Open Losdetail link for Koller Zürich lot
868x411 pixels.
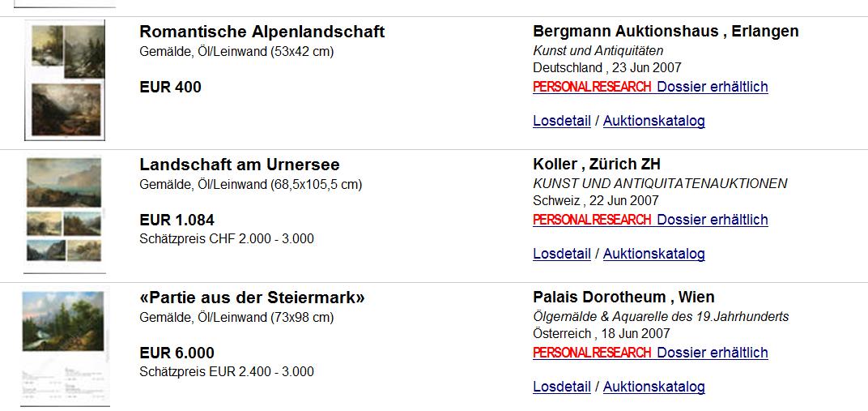pyautogui.click(x=562, y=254)
